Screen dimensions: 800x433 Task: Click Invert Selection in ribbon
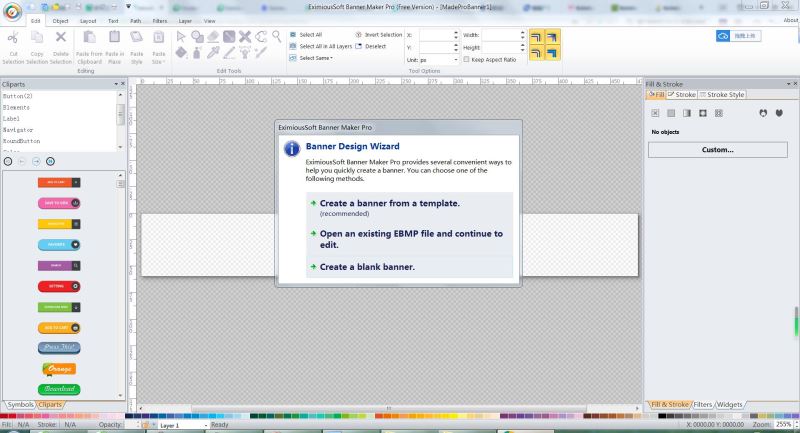(379, 35)
